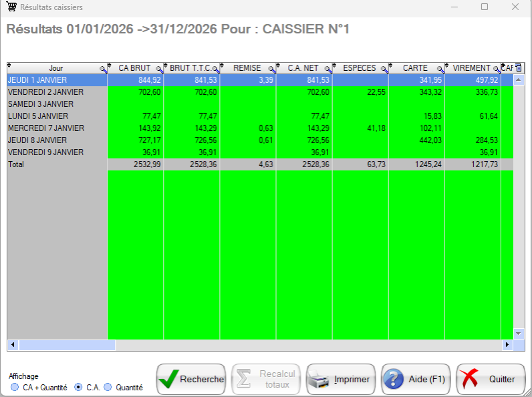Image resolution: width=532 pixels, height=397 pixels.
Task: Sort by the REMISE column header
Action: pos(247,68)
